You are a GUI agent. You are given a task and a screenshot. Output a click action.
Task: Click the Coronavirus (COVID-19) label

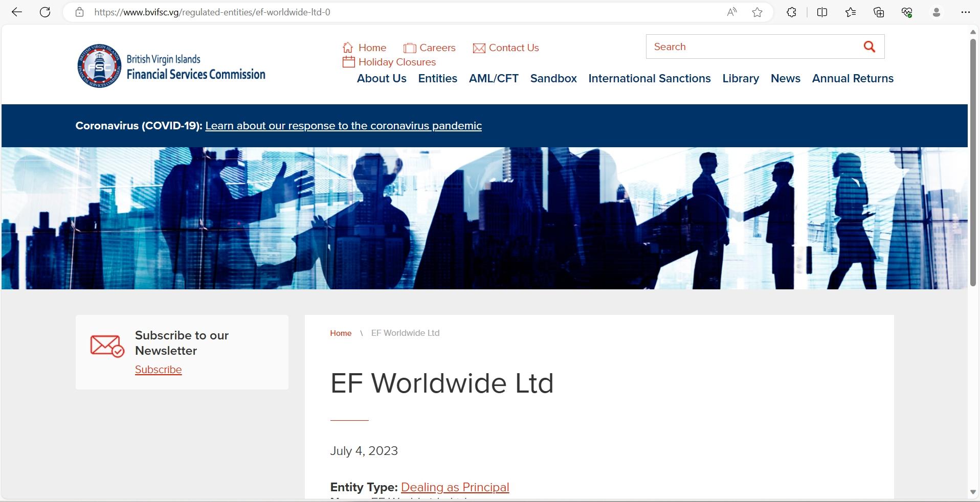(139, 126)
